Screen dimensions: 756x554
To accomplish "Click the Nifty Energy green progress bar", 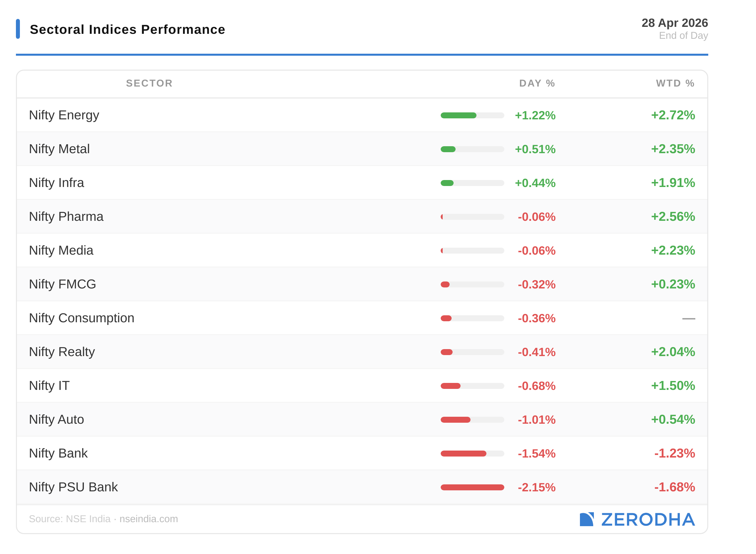I will 459,115.
